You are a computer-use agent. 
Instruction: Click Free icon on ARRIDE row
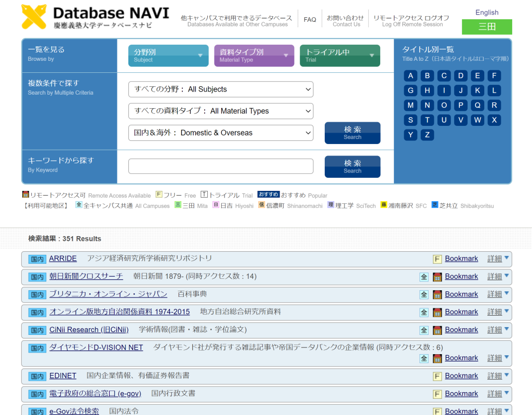(437, 260)
